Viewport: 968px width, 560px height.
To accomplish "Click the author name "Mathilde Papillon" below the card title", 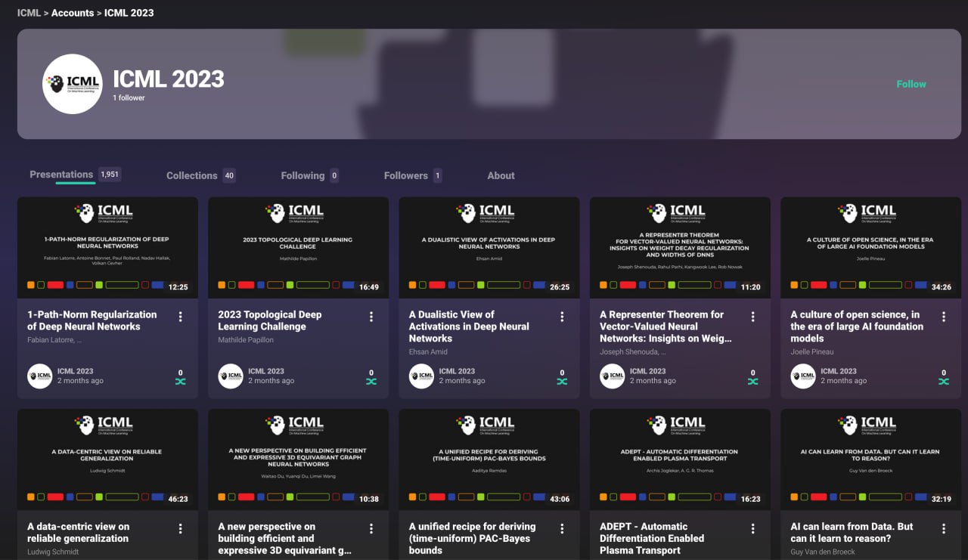I will click(x=246, y=340).
